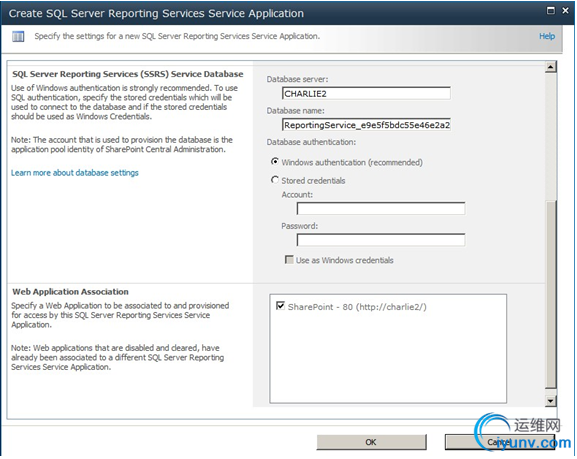577x459 pixels.
Task: Maximize the dialog window
Action: 551,11
